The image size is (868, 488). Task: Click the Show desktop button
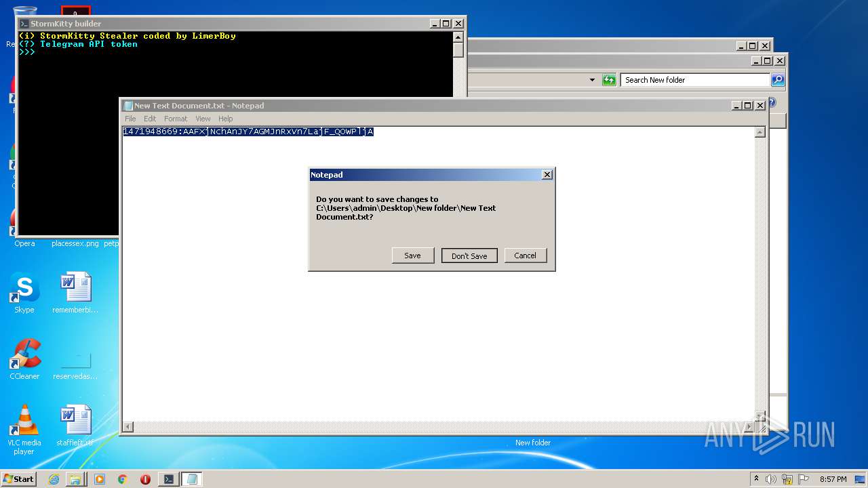click(x=861, y=479)
